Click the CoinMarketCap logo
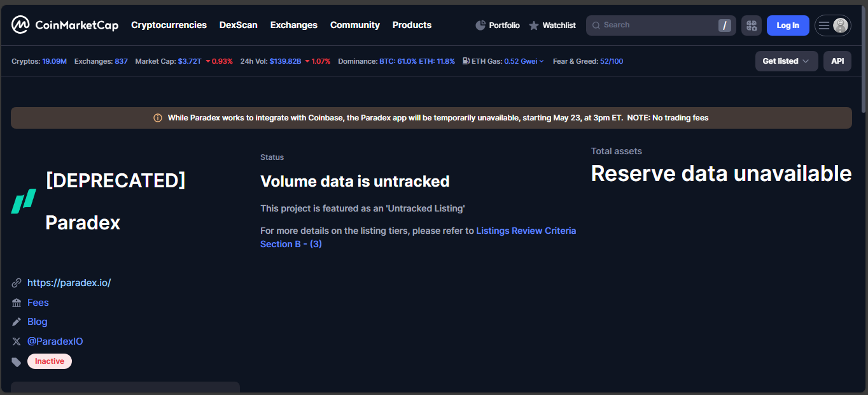 pos(65,25)
